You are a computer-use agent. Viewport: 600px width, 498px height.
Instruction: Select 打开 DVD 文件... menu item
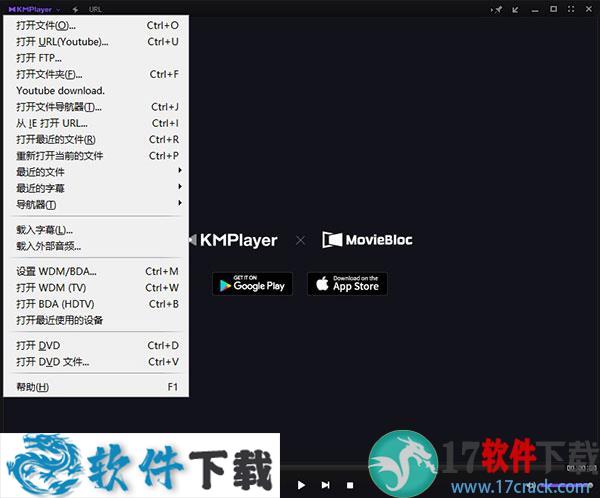click(96, 362)
